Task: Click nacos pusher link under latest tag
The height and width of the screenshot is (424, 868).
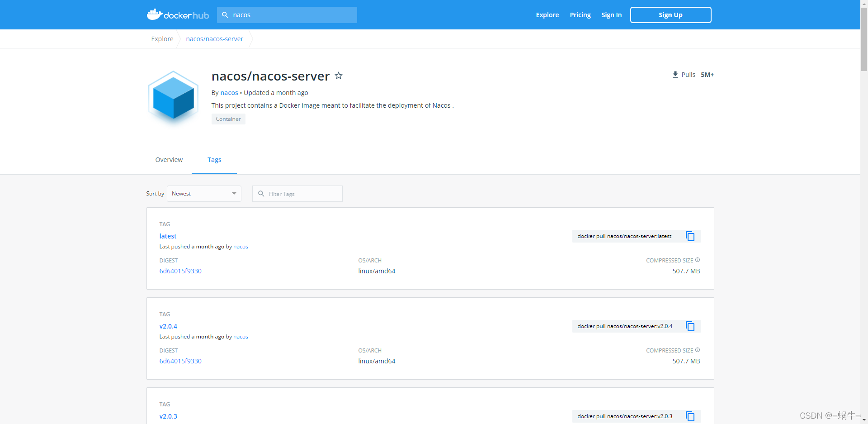Action: coord(241,247)
